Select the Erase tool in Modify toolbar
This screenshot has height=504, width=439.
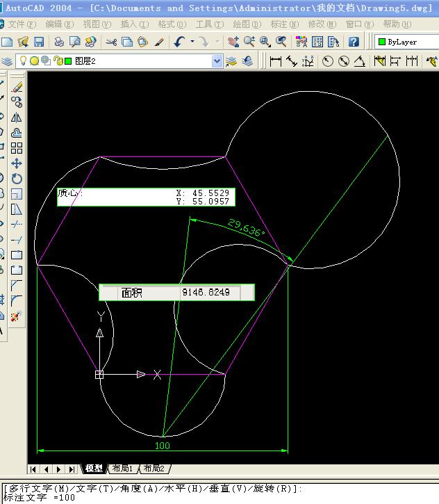click(x=17, y=87)
